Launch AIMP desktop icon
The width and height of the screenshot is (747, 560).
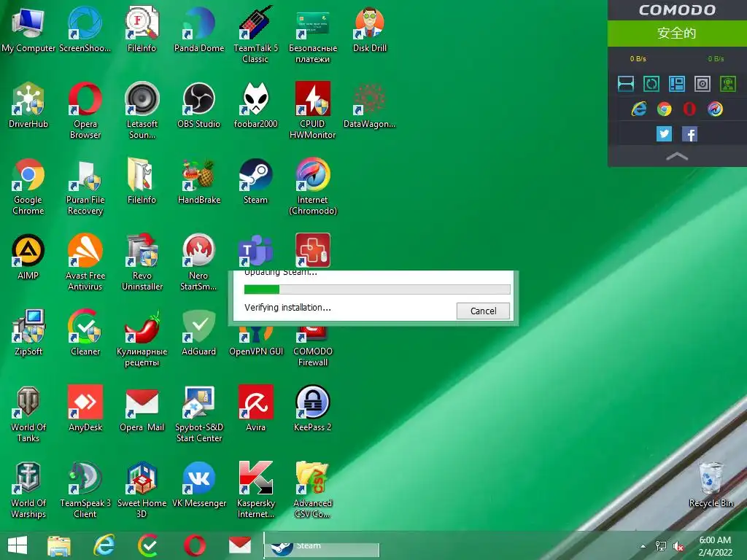tap(28, 257)
